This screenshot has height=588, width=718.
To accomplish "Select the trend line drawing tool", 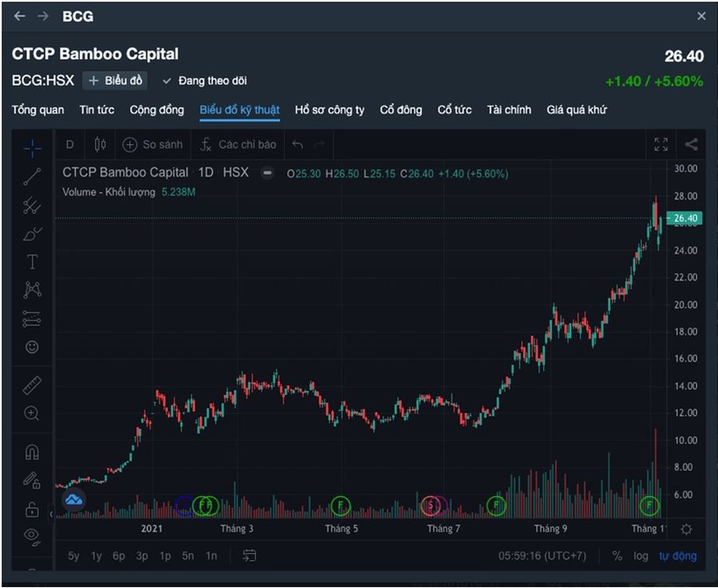I will [x=32, y=176].
